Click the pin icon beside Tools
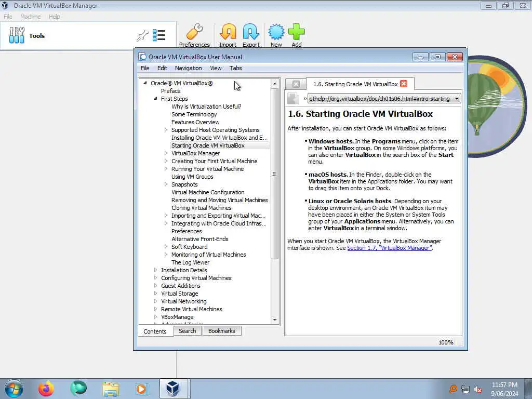The width and height of the screenshot is (532, 399). (x=142, y=35)
